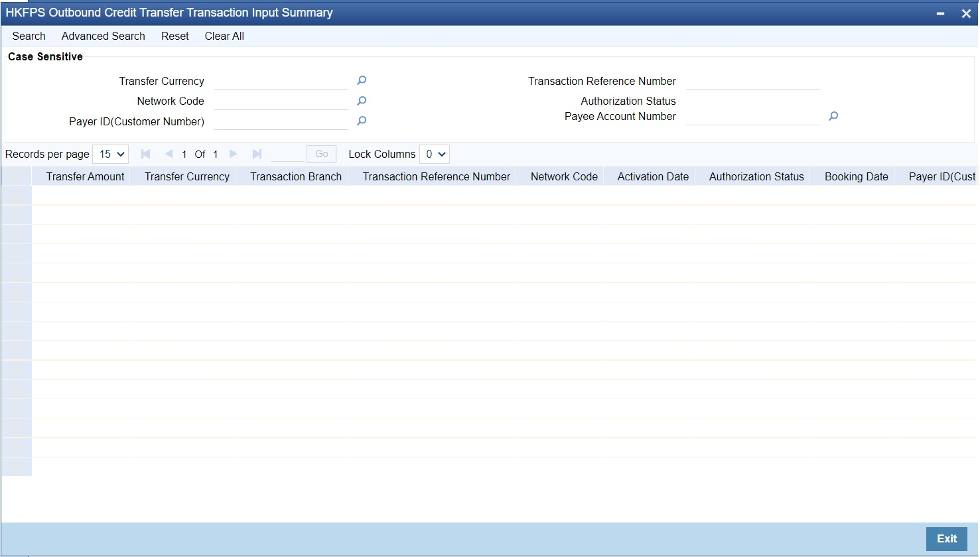The image size is (980, 557).
Task: Go to first page of records
Action: [x=146, y=154]
